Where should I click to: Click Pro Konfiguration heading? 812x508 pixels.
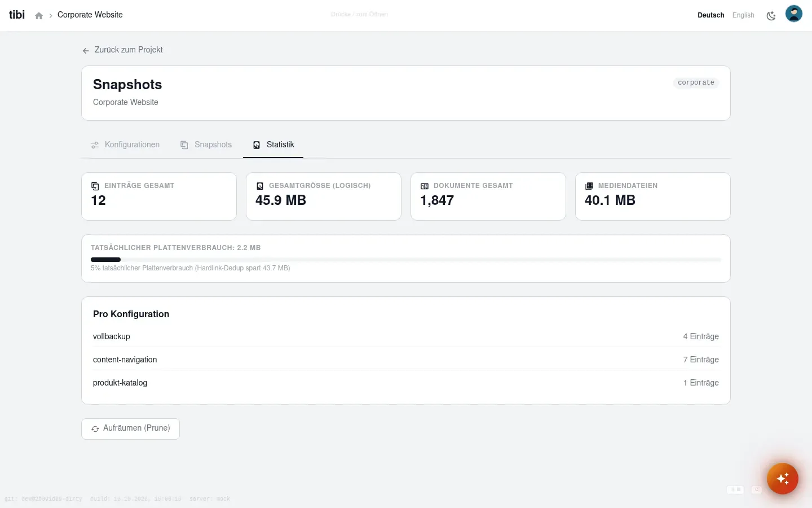coord(131,314)
